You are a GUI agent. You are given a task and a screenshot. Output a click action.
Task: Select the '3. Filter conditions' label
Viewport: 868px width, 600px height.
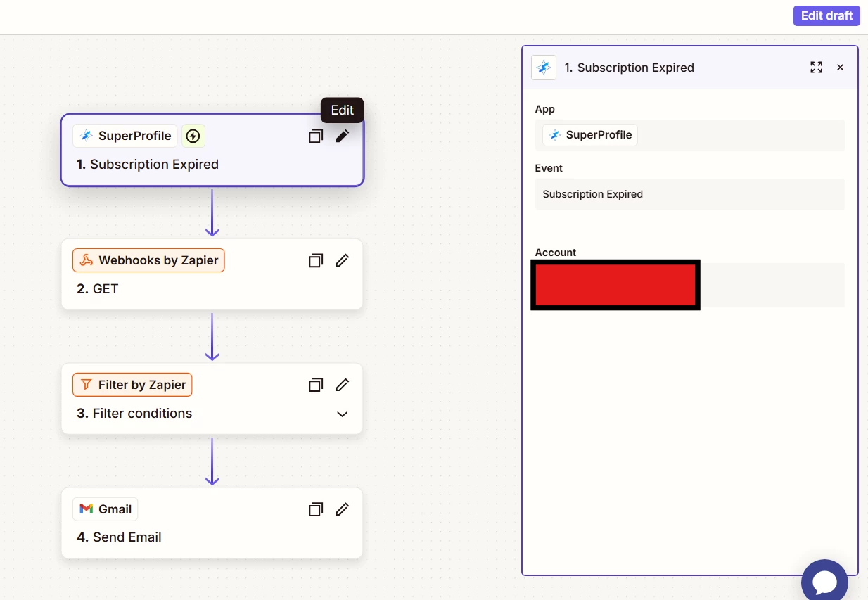tap(134, 414)
